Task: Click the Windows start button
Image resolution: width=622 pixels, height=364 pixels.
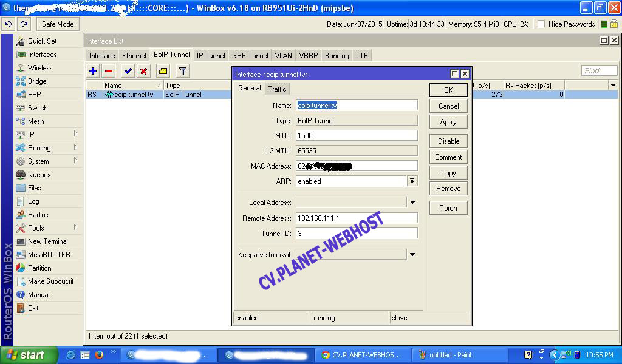Action: point(29,355)
